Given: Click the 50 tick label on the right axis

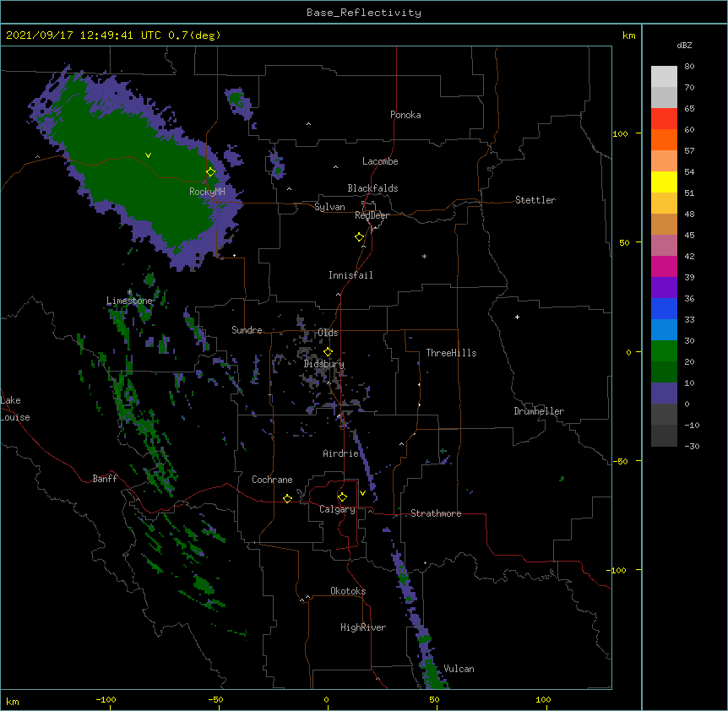Looking at the screenshot, I should click(624, 242).
